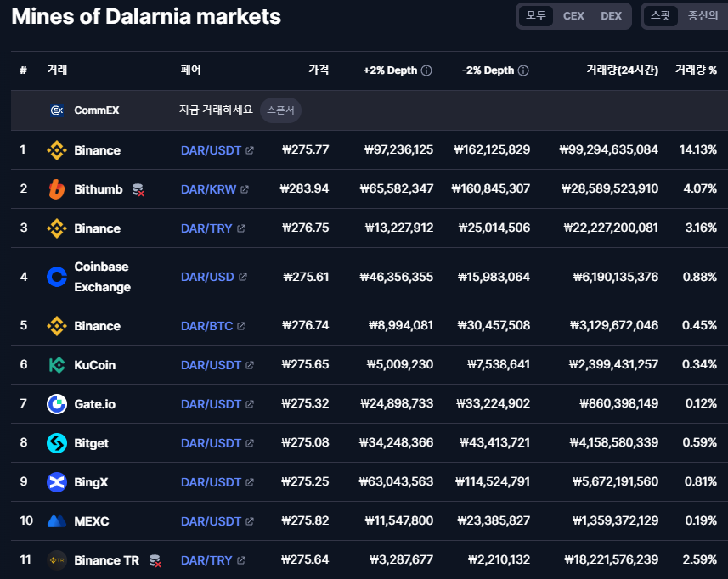Click the info icon beside +2% Depth

[426, 70]
